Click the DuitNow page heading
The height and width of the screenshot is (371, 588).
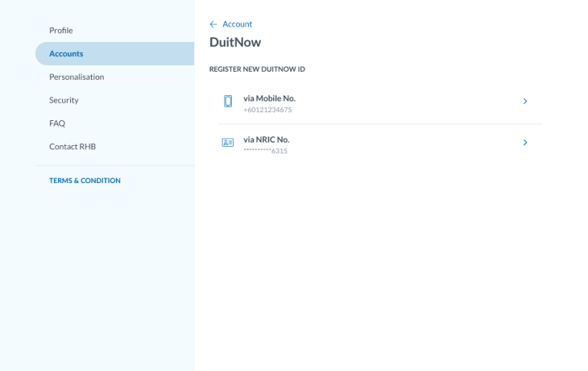[235, 42]
